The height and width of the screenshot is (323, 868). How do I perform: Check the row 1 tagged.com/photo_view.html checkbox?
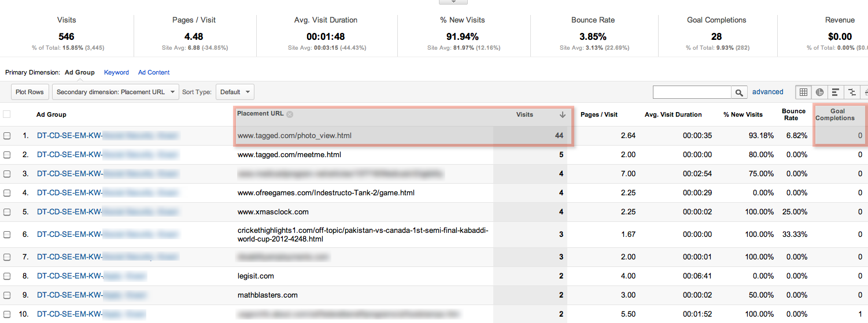tap(7, 136)
